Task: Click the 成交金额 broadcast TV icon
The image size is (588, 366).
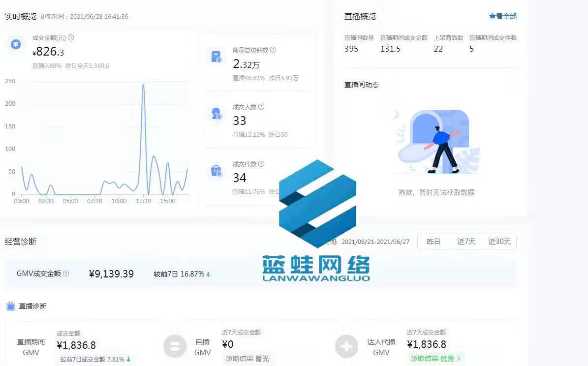Action: [x=15, y=44]
